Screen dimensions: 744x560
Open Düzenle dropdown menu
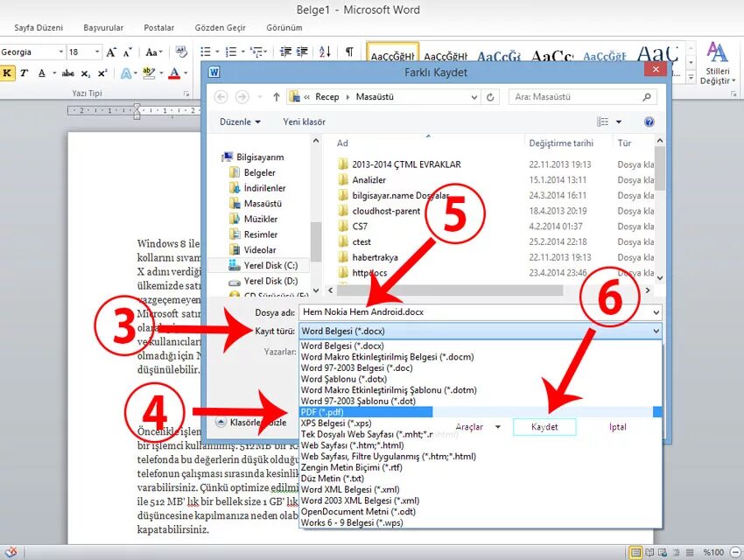pos(240,122)
